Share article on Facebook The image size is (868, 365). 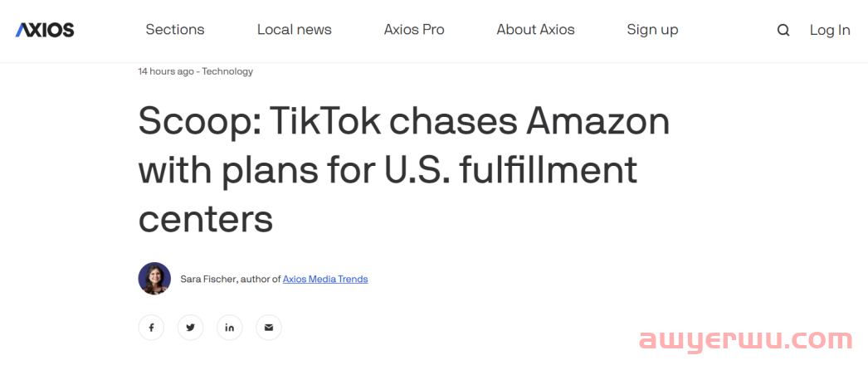pos(151,328)
